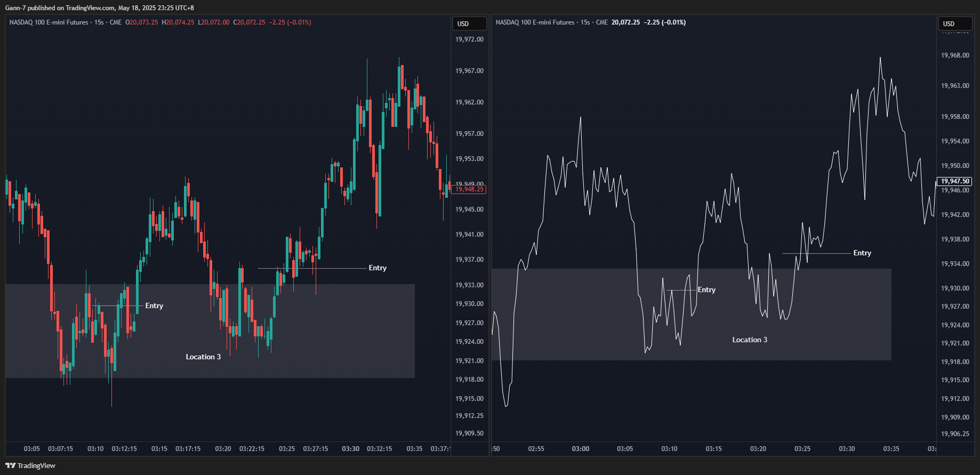
Task: Open USD currency selector on line chart
Action: pyautogui.click(x=955, y=23)
